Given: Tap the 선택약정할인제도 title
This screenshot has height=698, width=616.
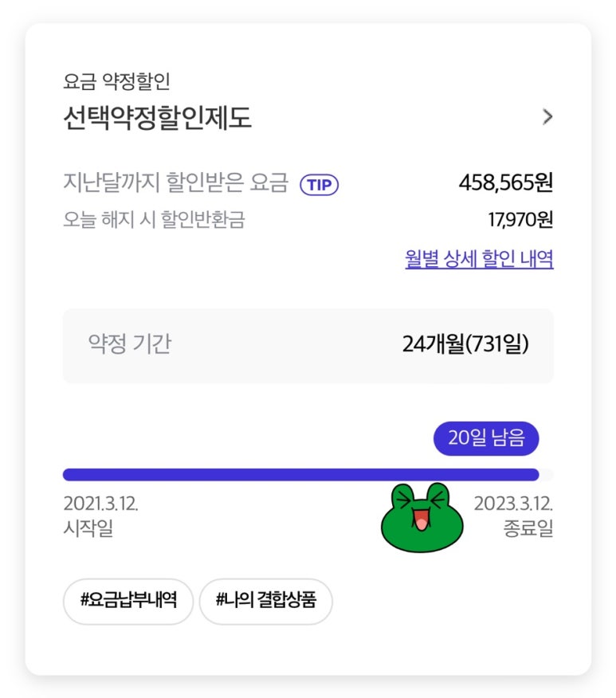Looking at the screenshot, I should (x=158, y=117).
